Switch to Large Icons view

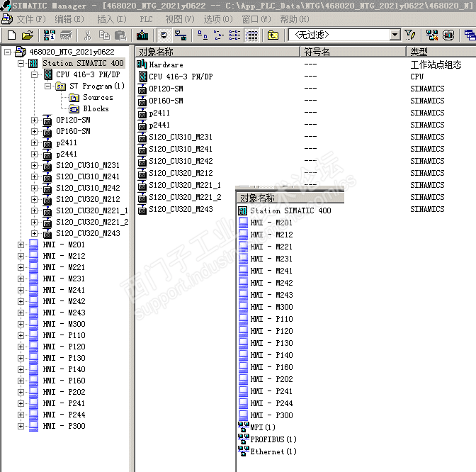202,35
